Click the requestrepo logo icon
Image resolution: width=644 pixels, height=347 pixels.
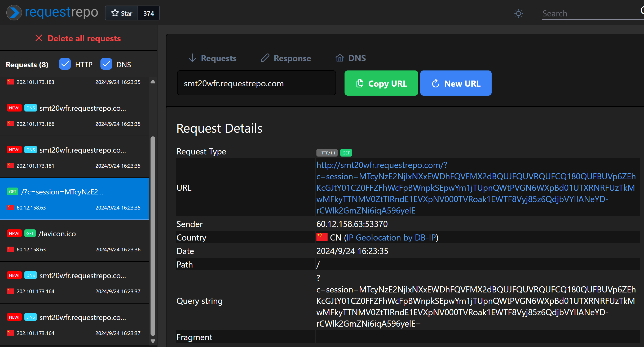(14, 13)
